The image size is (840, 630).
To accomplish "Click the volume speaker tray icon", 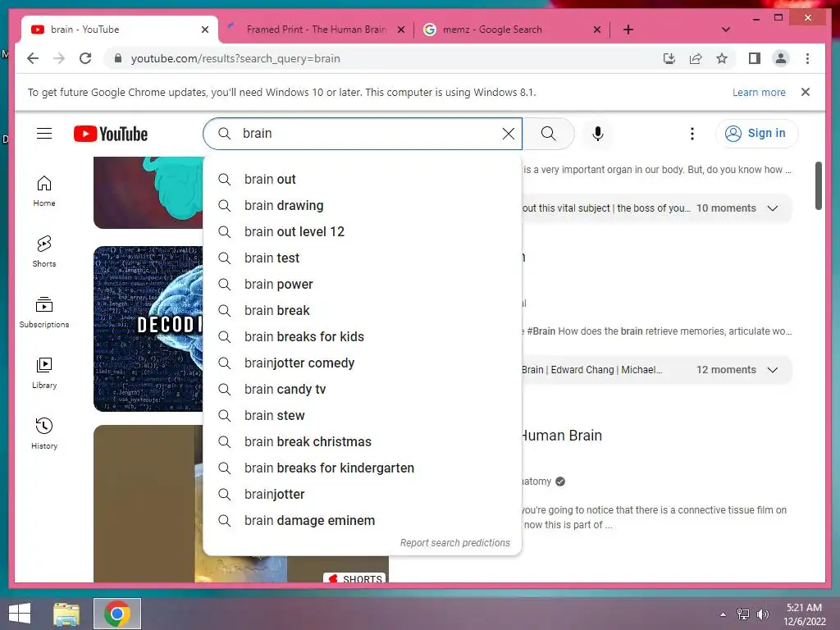I will click(x=763, y=614).
